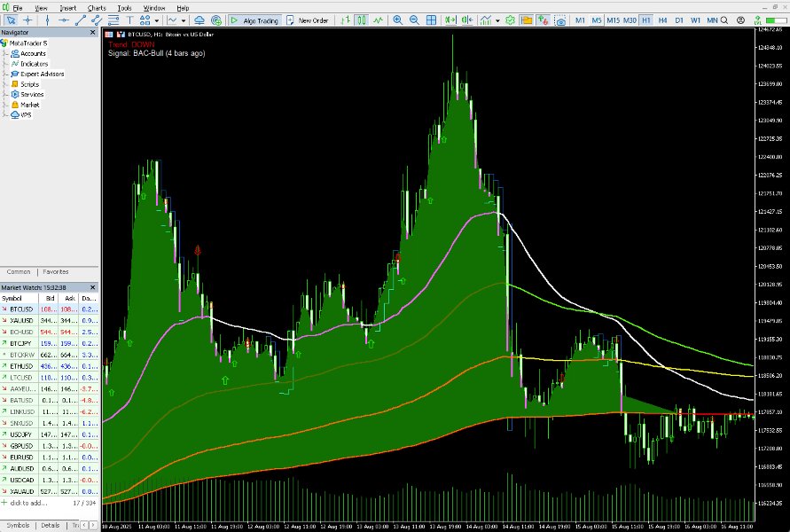Open the File menu
This screenshot has height=532, width=790.
point(18,8)
